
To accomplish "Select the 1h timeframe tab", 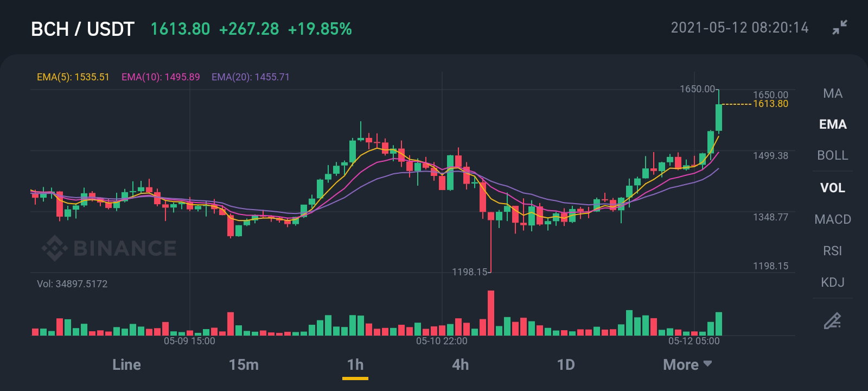I will (355, 365).
